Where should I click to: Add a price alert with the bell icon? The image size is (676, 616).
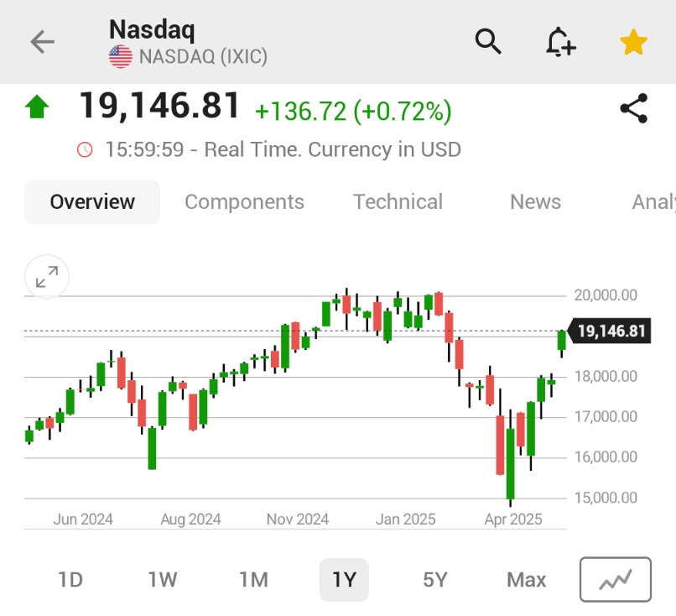tap(560, 42)
